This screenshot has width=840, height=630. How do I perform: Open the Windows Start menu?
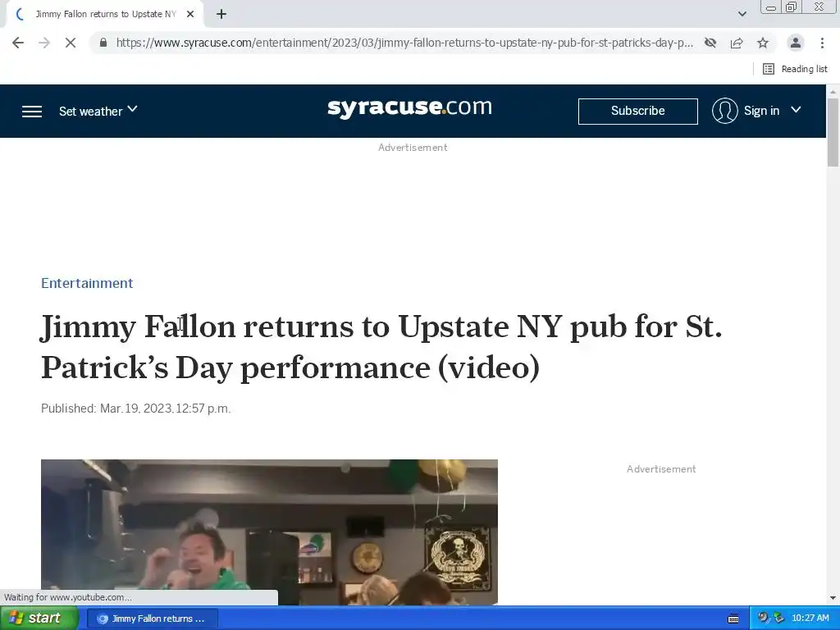pos(39,619)
